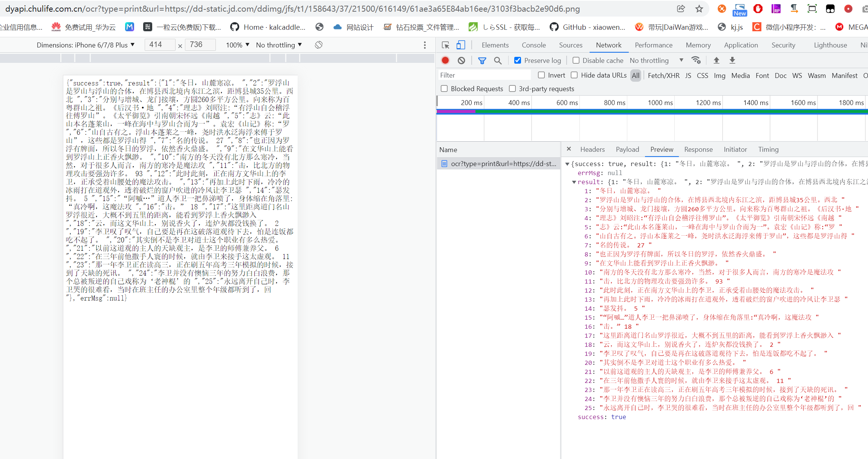
Task: Enable Blocked Requests checkbox
Action: [x=444, y=88]
